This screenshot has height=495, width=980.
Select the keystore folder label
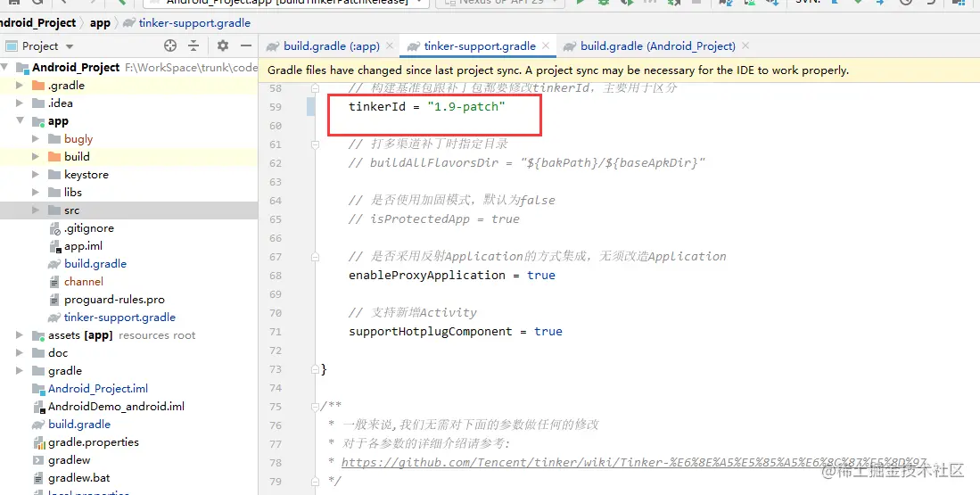click(86, 175)
